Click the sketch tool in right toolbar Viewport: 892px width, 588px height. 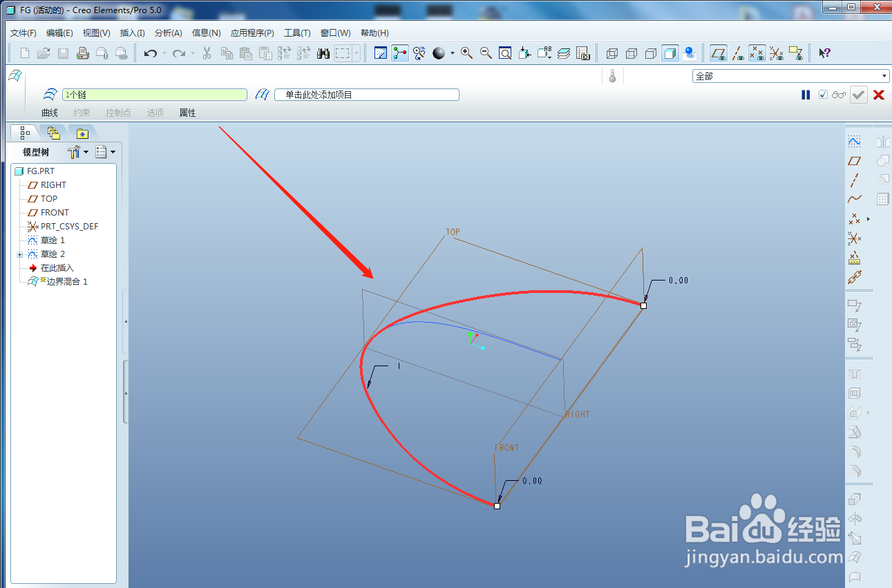tap(855, 142)
